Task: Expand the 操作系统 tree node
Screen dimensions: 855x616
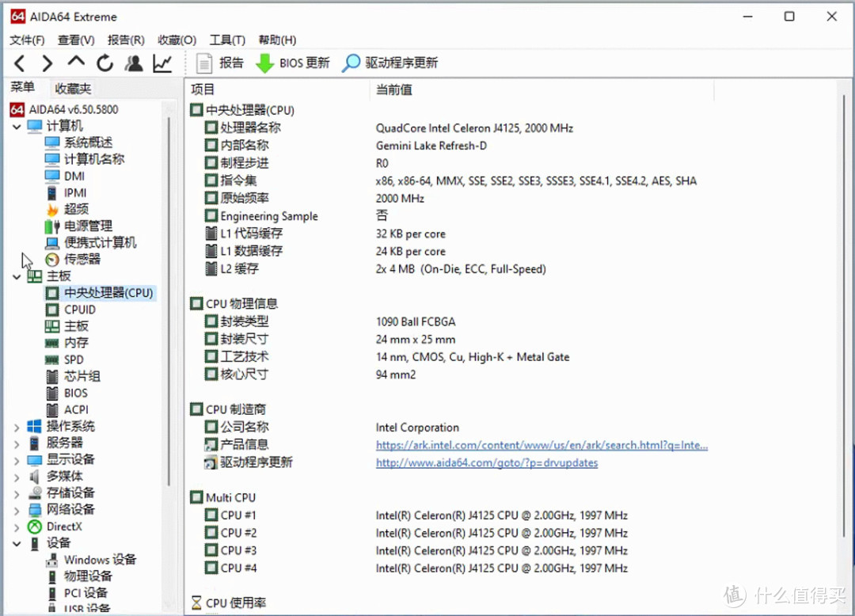Action: pyautogui.click(x=17, y=427)
